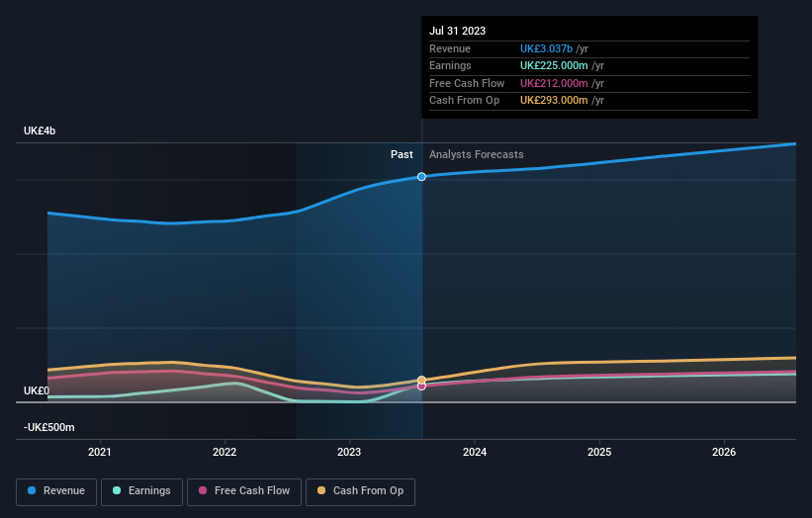Toggle the Earnings legend series
Viewport: 812px width, 518px height.
tap(141, 491)
